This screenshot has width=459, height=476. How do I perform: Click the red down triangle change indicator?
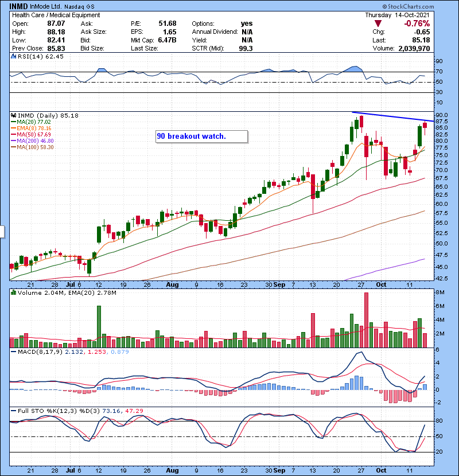[378, 24]
